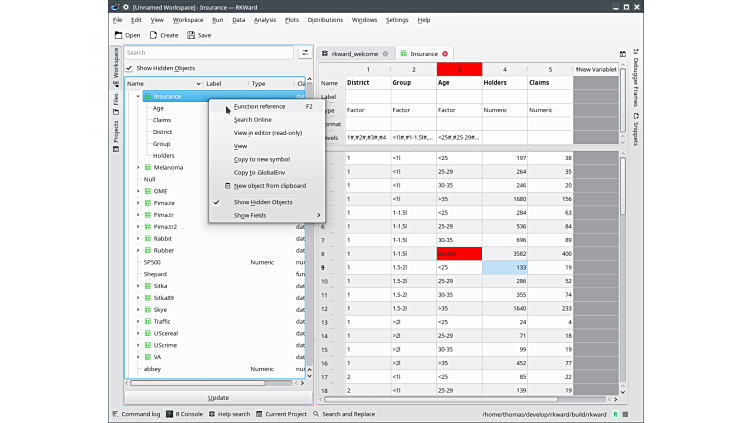Viewport: 752px width, 423px height.
Task: Open the Help search panel
Action: pos(229,413)
